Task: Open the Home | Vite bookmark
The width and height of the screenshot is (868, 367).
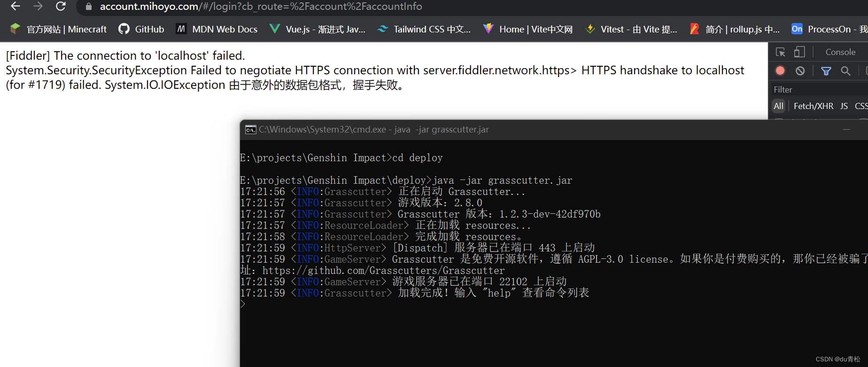Action: point(528,29)
